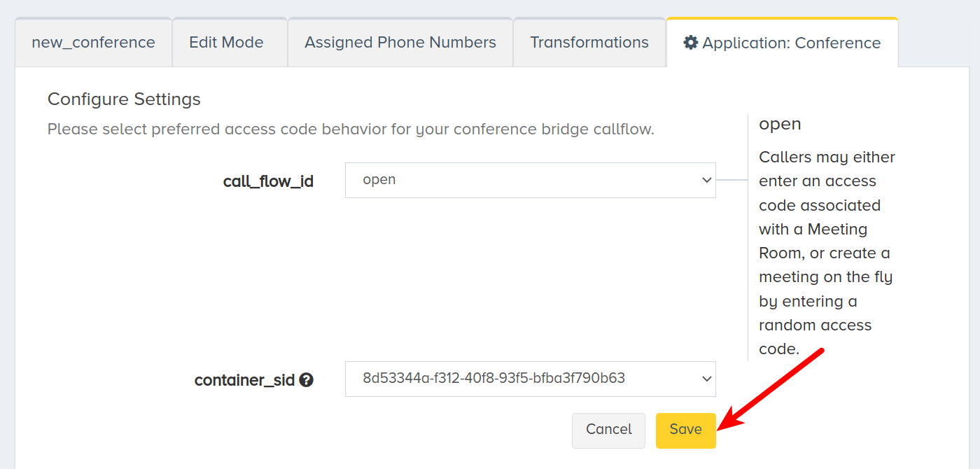Click the Configure Settings heading
This screenshot has height=469, width=980.
coord(124,99)
